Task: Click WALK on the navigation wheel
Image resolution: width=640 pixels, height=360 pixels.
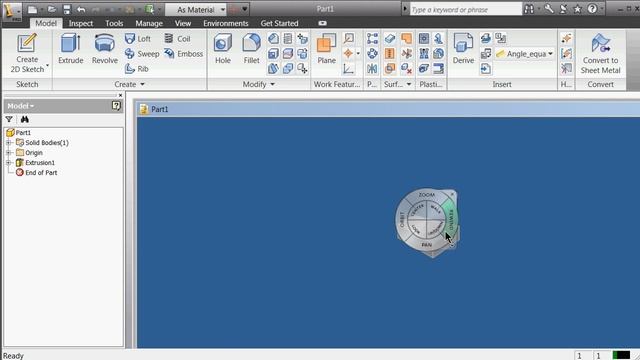Action: coord(436,210)
